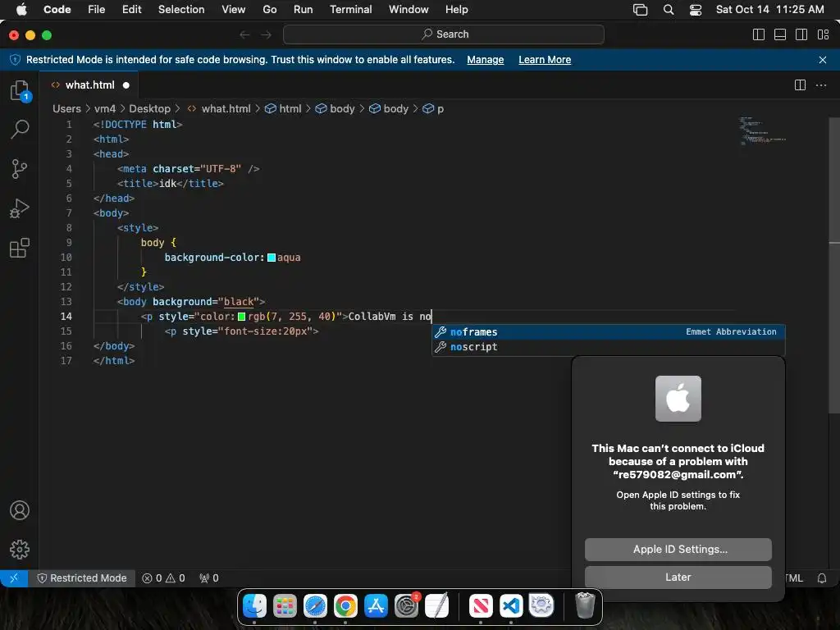Open Visual Studio Code from the Dock
The width and height of the screenshot is (840, 630).
pos(511,606)
